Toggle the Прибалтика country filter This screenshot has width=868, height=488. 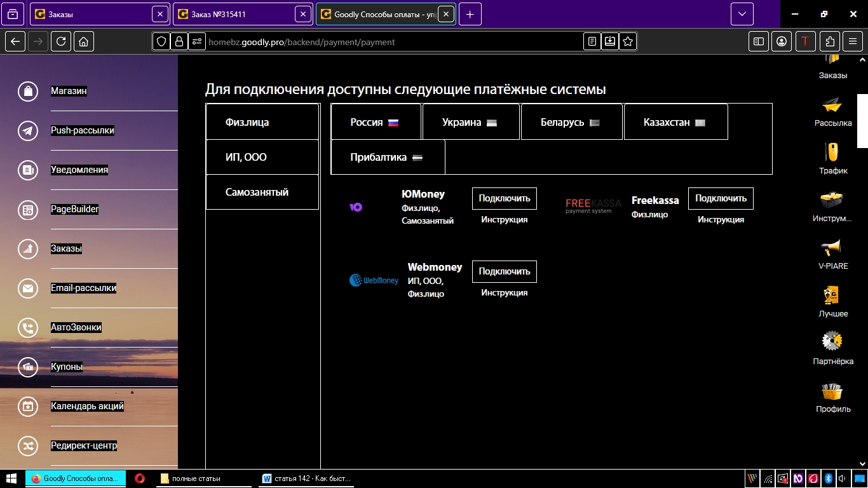(x=388, y=157)
